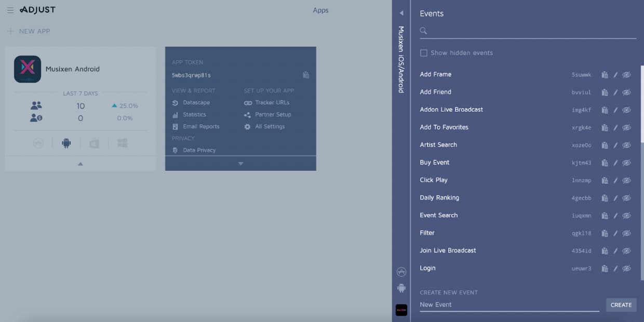
Task: Open Tracker URLs under Set Up Your App
Action: [x=267, y=103]
